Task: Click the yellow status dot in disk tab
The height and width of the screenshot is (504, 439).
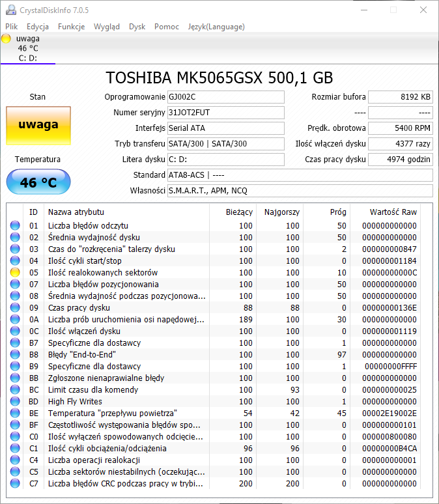Action: [6, 39]
